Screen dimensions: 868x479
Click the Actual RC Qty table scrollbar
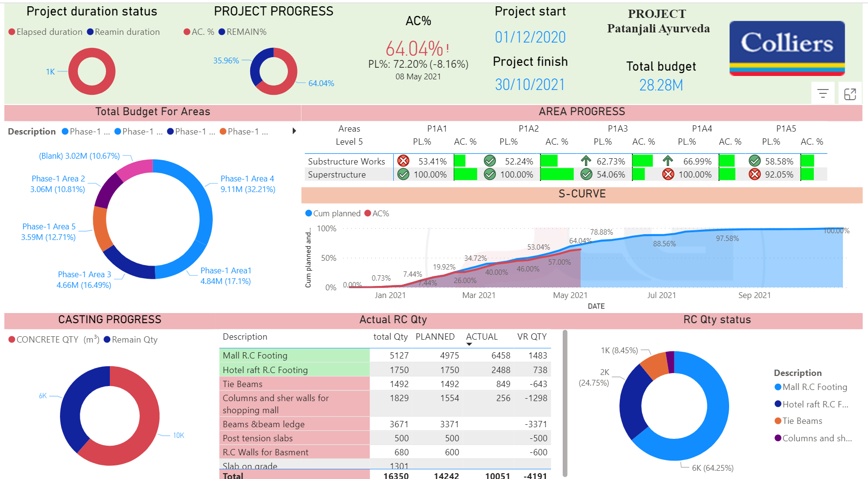click(x=565, y=402)
